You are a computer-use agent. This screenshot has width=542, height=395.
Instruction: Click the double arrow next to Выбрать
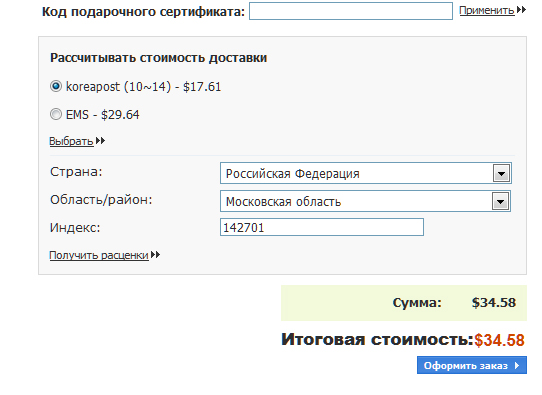click(100, 141)
